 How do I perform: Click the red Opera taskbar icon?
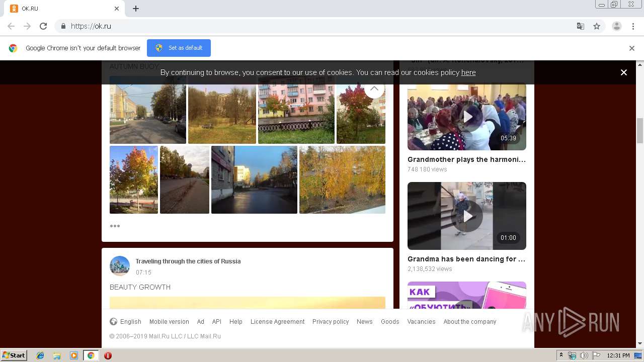(108, 355)
